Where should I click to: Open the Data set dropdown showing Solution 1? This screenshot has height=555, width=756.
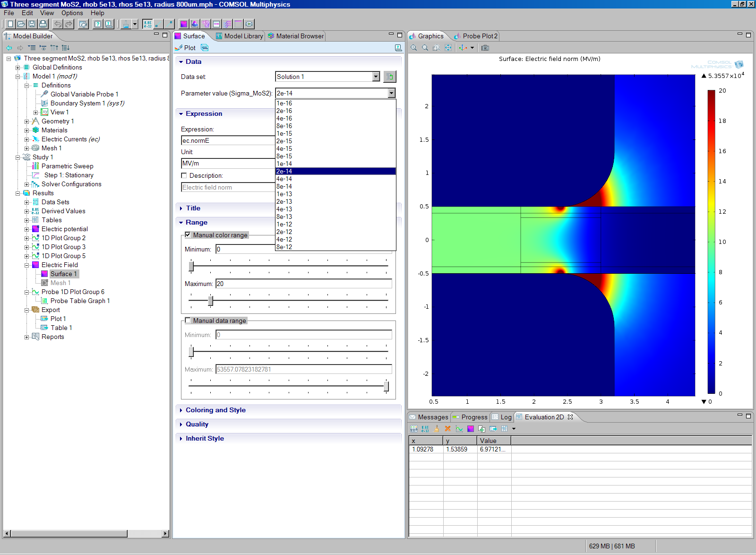[376, 77]
